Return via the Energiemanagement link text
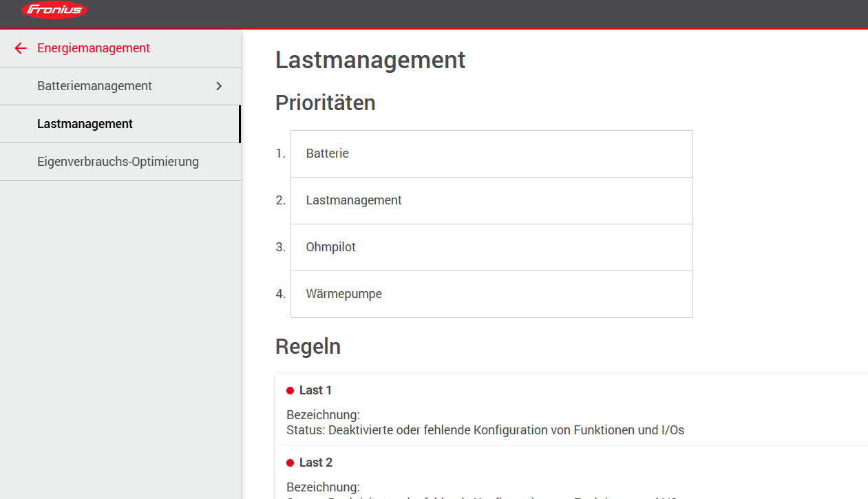Image resolution: width=868 pixels, height=499 pixels. pyautogui.click(x=94, y=48)
